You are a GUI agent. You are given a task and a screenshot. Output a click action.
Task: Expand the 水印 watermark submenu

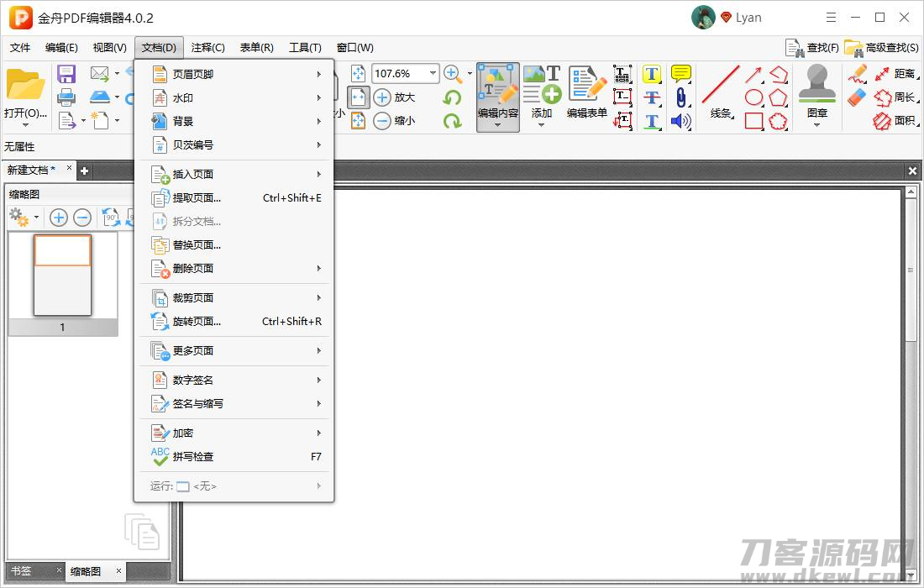tap(234, 97)
